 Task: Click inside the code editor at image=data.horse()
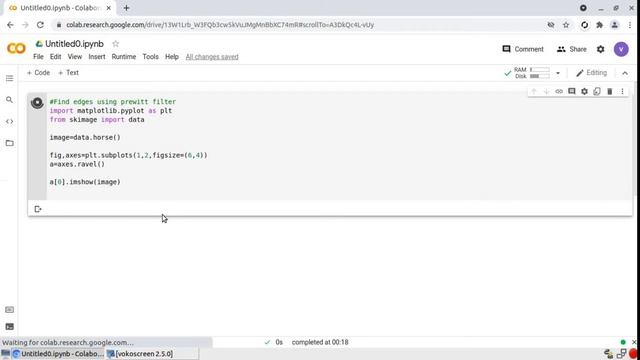click(85, 138)
